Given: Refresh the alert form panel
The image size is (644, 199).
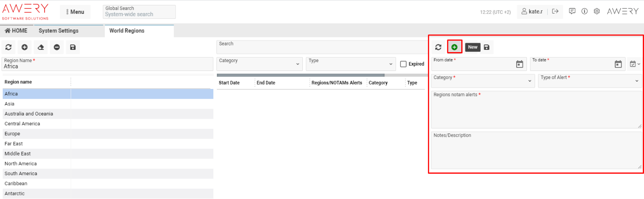Looking at the screenshot, I should 438,47.
